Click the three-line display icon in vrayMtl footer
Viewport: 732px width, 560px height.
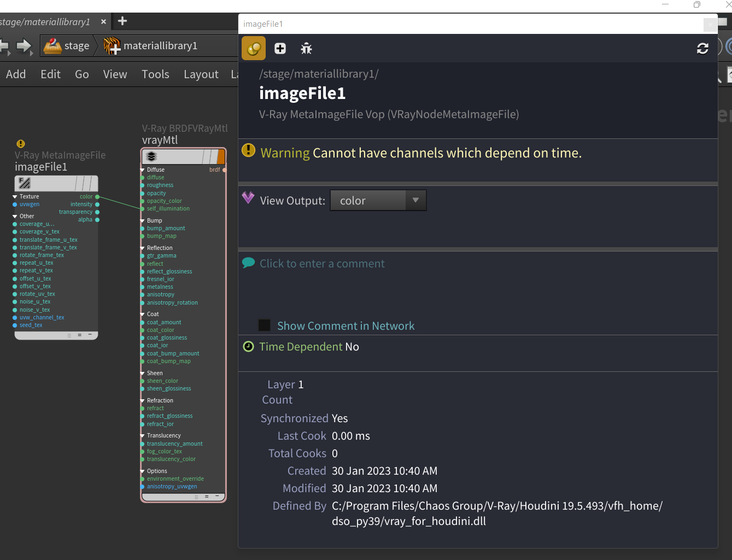[197, 497]
